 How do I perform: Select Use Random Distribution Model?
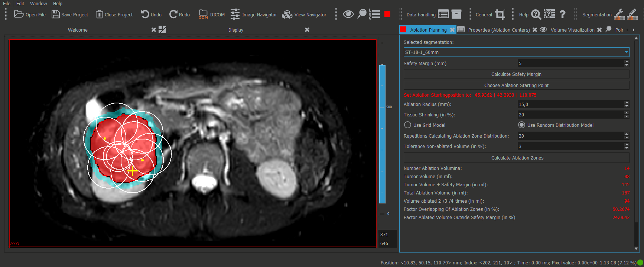coord(521,125)
